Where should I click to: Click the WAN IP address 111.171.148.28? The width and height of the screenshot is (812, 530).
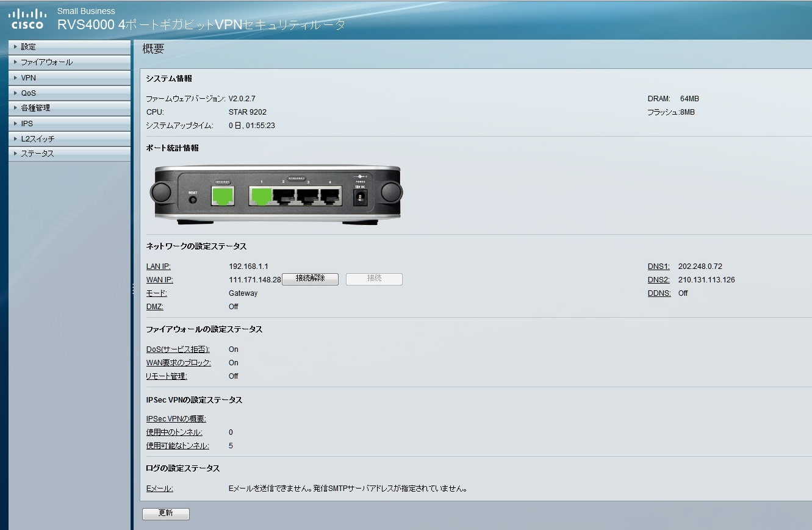point(255,280)
